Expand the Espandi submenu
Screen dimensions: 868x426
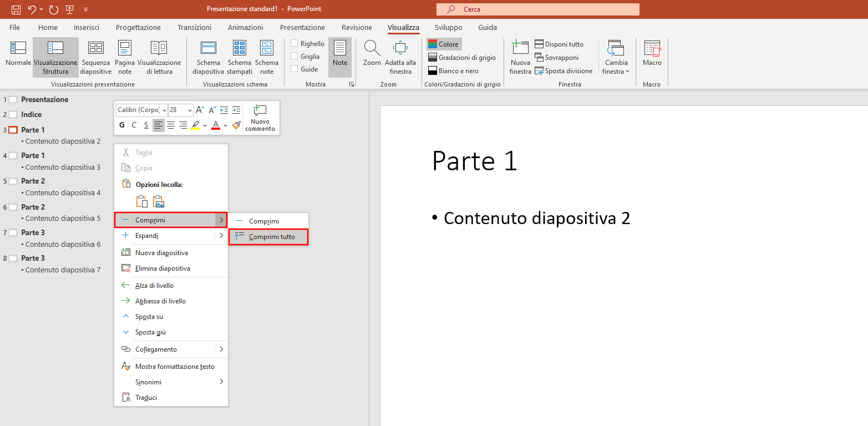point(221,235)
